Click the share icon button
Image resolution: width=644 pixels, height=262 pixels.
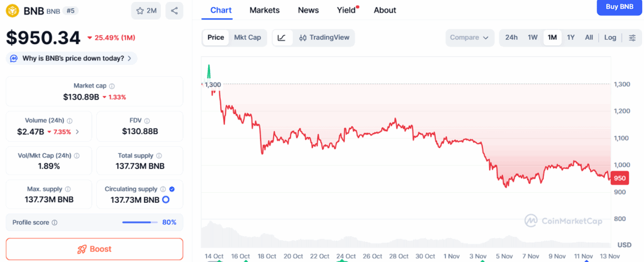(174, 11)
